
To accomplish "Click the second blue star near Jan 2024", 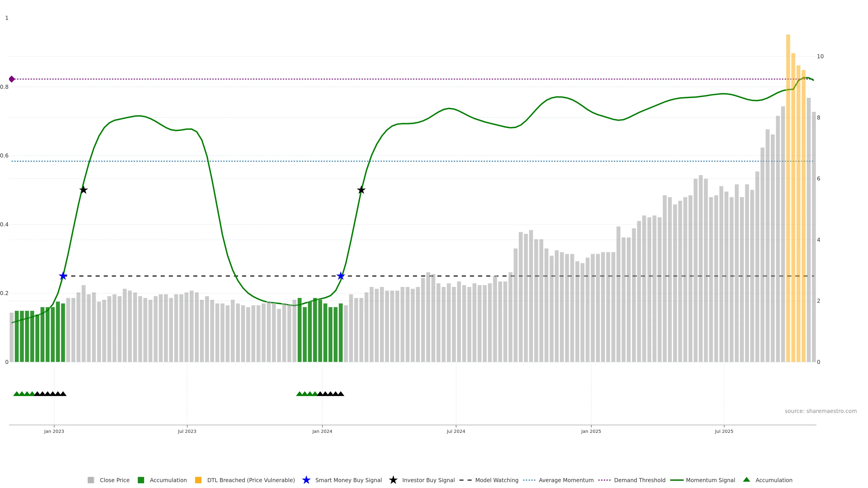I will (341, 276).
